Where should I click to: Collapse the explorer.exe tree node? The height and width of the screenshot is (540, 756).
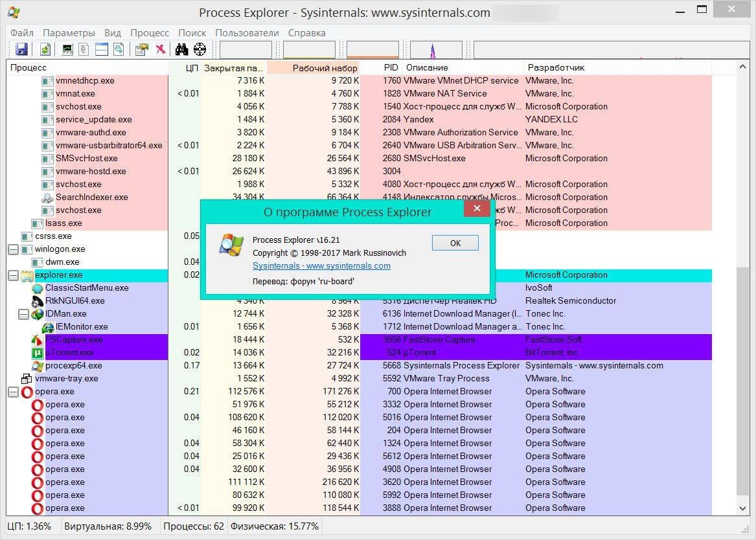click(13, 276)
